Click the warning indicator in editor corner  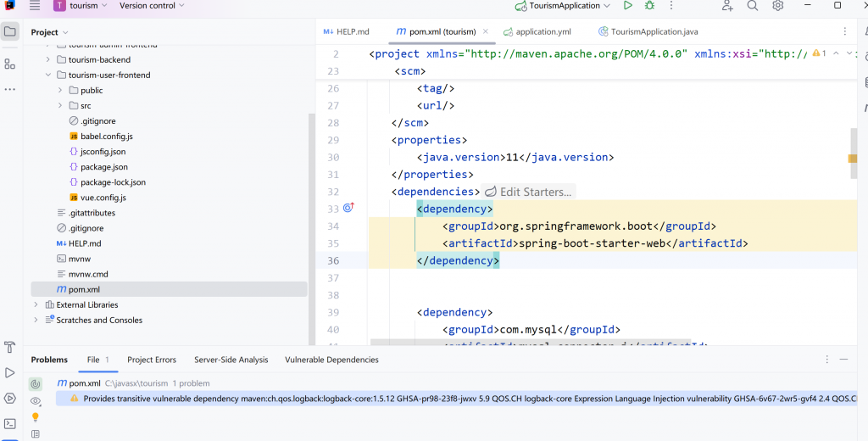pyautogui.click(x=819, y=53)
